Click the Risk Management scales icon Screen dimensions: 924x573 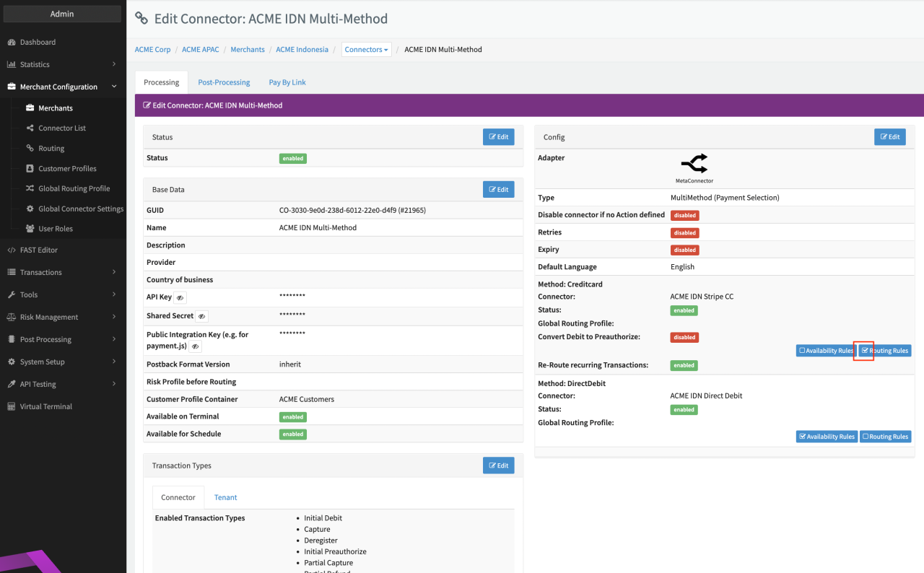pos(12,318)
